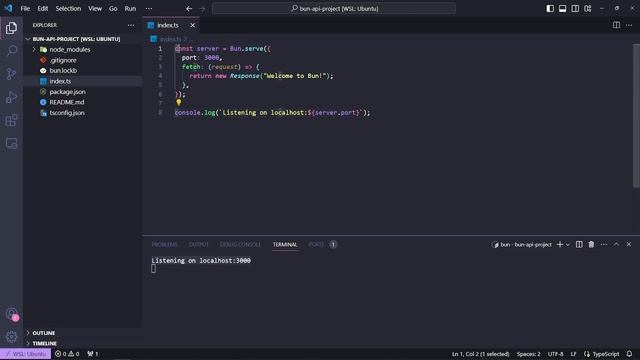Create a new terminal with plus icon

tap(560, 244)
